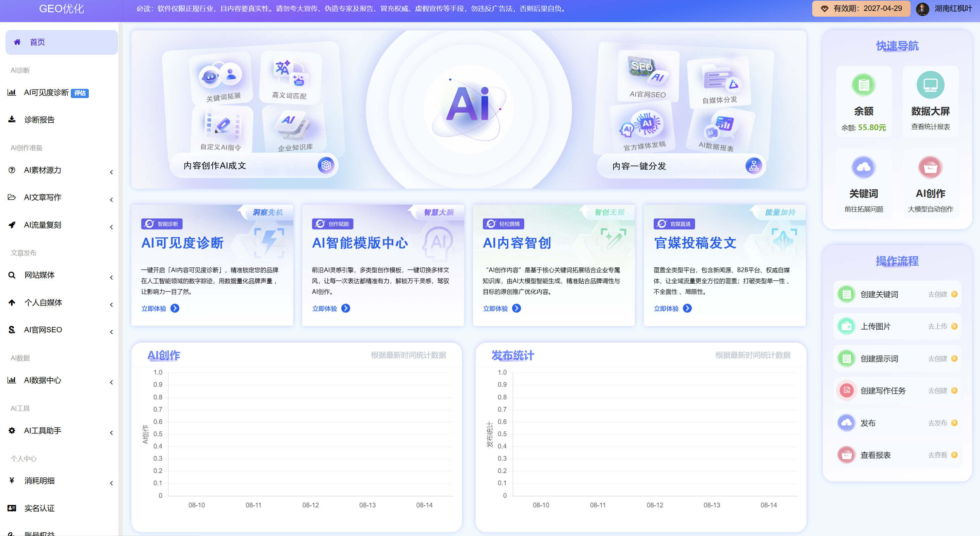Click the 湖南红枫叶 username
980x536 pixels.
(x=953, y=9)
